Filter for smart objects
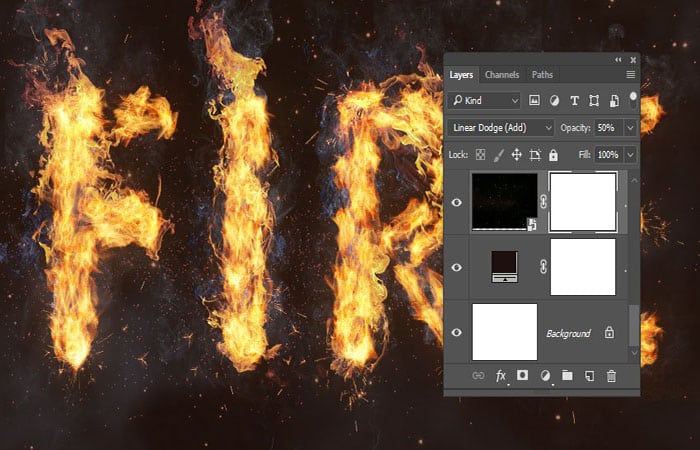The image size is (700, 450). pyautogui.click(x=614, y=101)
